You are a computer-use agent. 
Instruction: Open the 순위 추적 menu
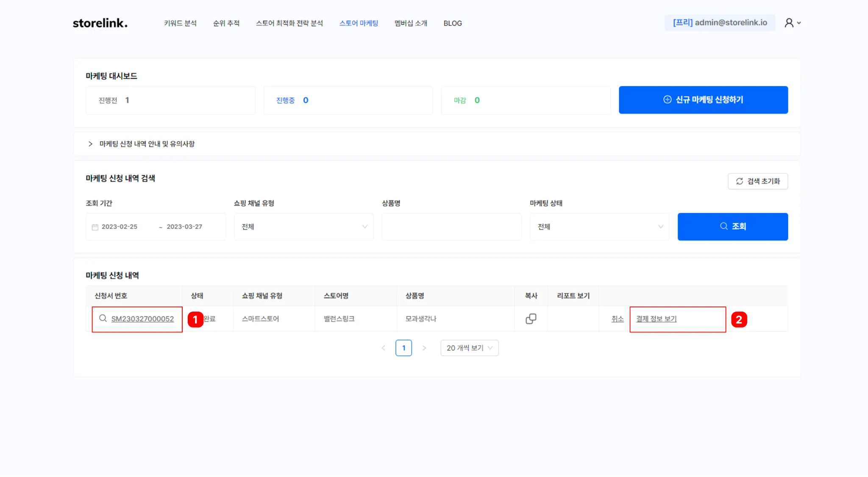pos(226,23)
